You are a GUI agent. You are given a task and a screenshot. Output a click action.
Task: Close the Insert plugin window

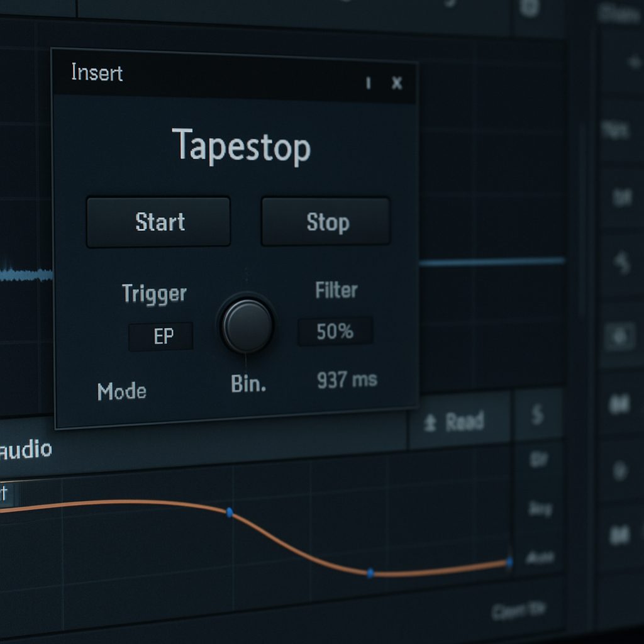397,83
